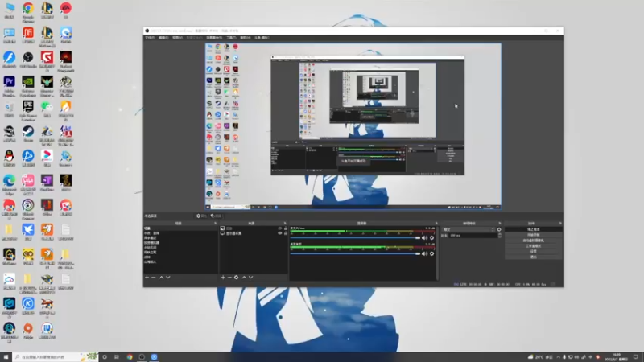This screenshot has height=362, width=644.
Task: Remove selected source with minus icon
Action: pos(229,278)
